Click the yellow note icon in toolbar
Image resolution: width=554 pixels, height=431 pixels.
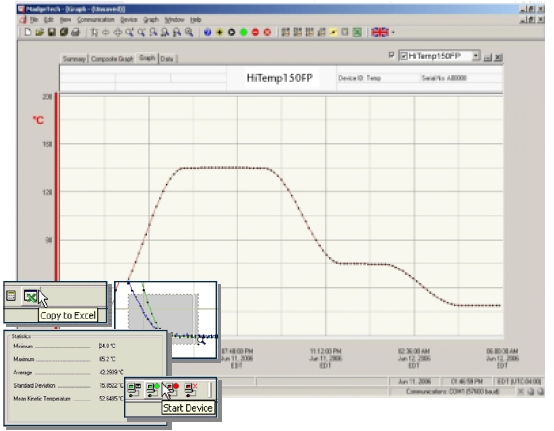(333, 33)
